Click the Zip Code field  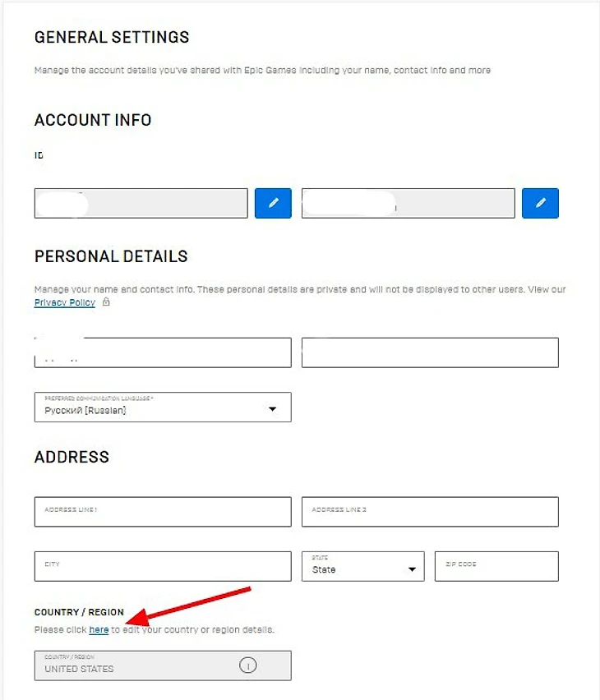496,567
